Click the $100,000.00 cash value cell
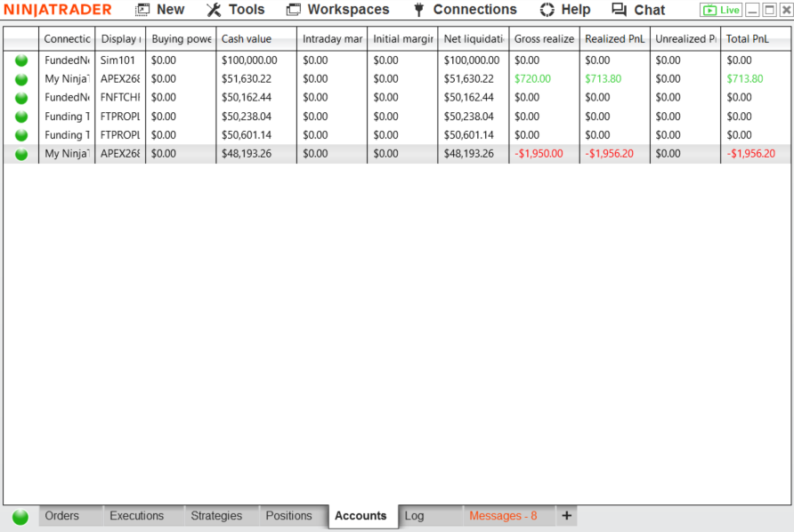794x532 pixels. 256,60
